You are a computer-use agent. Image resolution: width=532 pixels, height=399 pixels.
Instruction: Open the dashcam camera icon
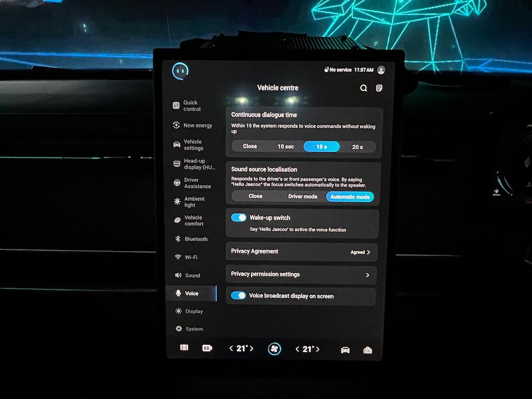point(207,348)
